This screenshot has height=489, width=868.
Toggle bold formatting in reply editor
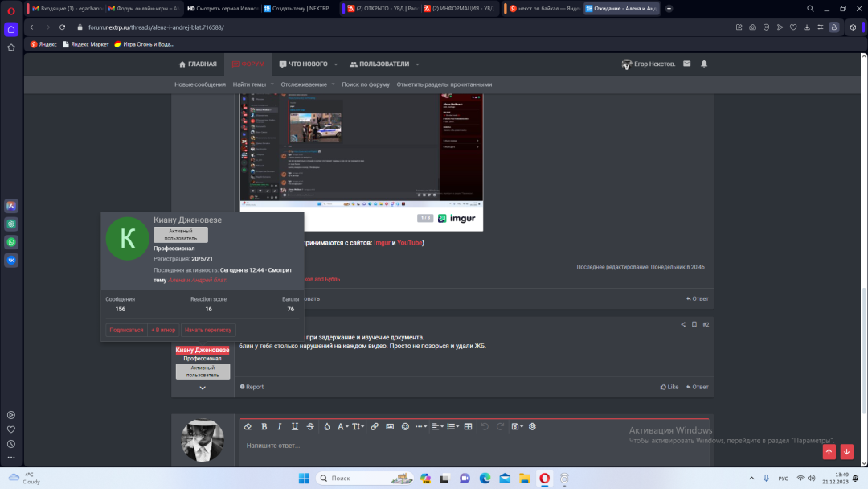tap(264, 426)
